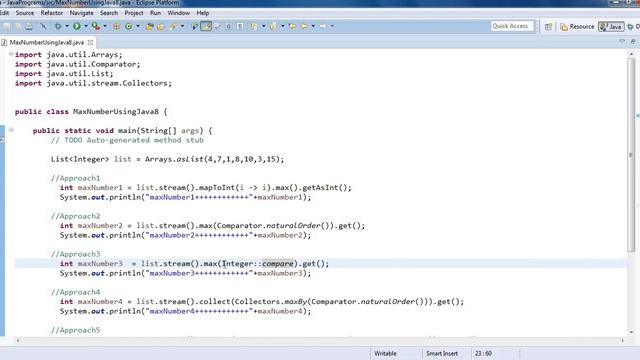Screen dimensions: 640x360
Task: Click the New file toolbar icon
Action: (7, 26)
